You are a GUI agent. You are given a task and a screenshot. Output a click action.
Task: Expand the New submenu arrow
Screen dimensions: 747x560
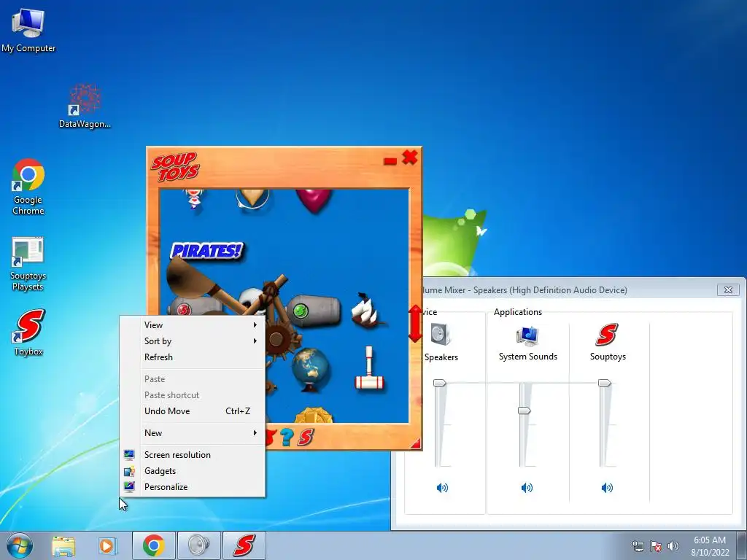(x=255, y=433)
